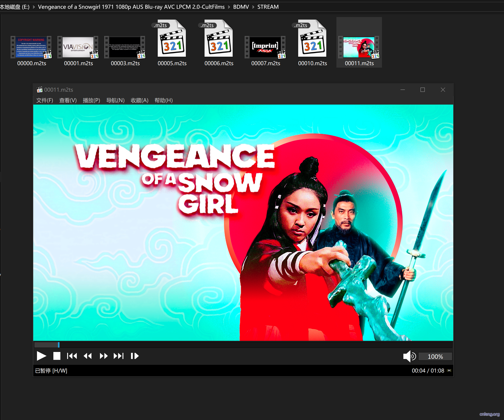Click the 本地磁盘 (E:) breadcrumb

pyautogui.click(x=14, y=7)
